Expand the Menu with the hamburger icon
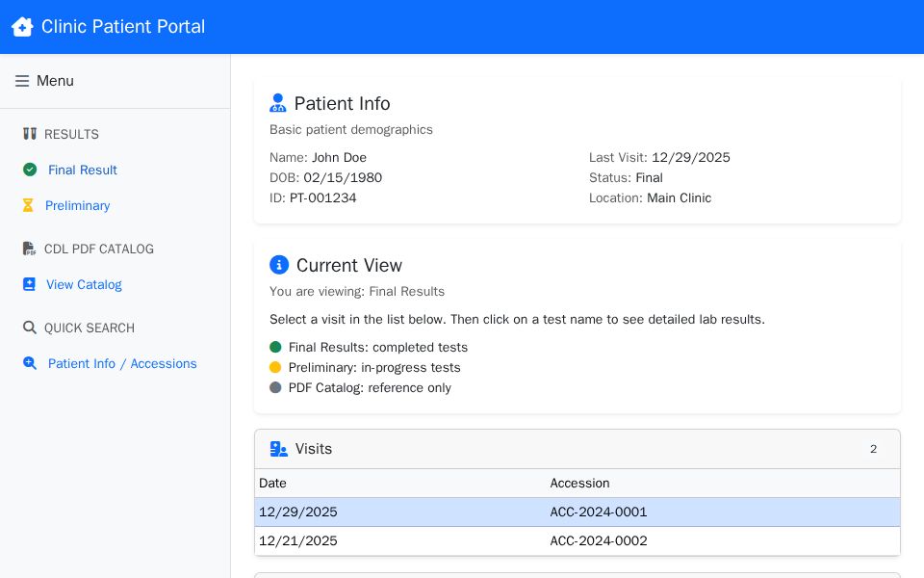The width and height of the screenshot is (924, 578). (22, 81)
